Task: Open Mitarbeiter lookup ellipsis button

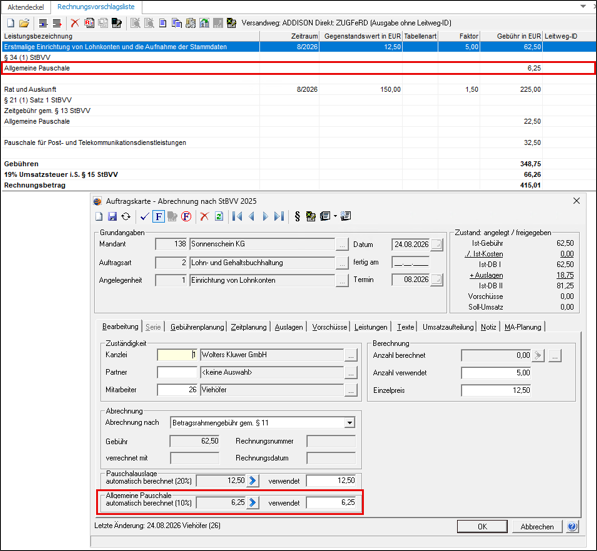Action: [x=351, y=390]
